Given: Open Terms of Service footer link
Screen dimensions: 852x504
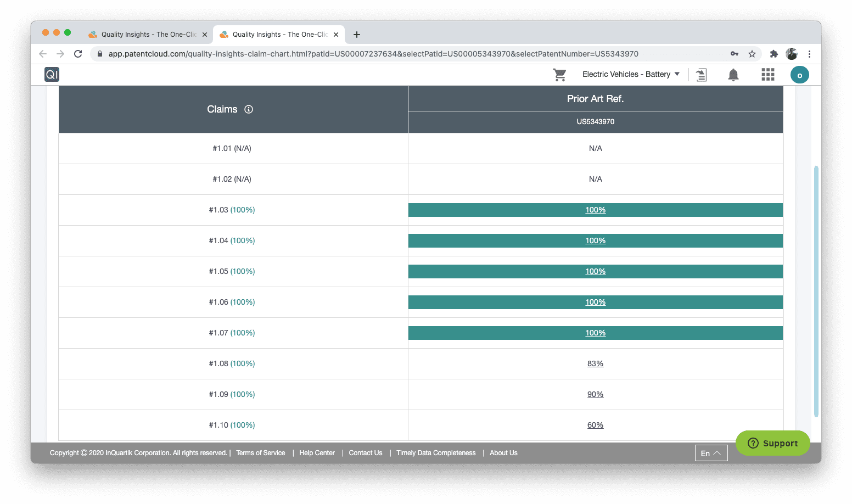Looking at the screenshot, I should point(261,453).
